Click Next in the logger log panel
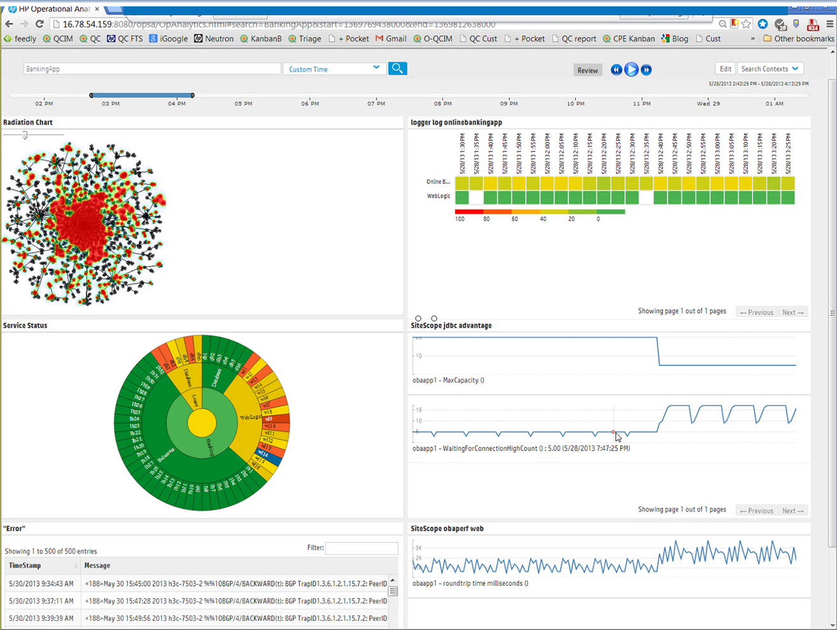Viewport: 840px width, 631px height. 793,312
